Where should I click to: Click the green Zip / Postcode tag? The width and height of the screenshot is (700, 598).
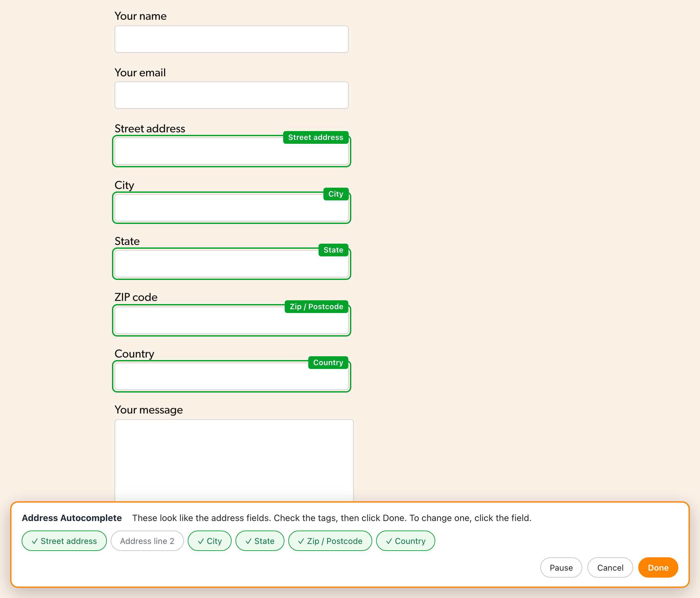(317, 307)
